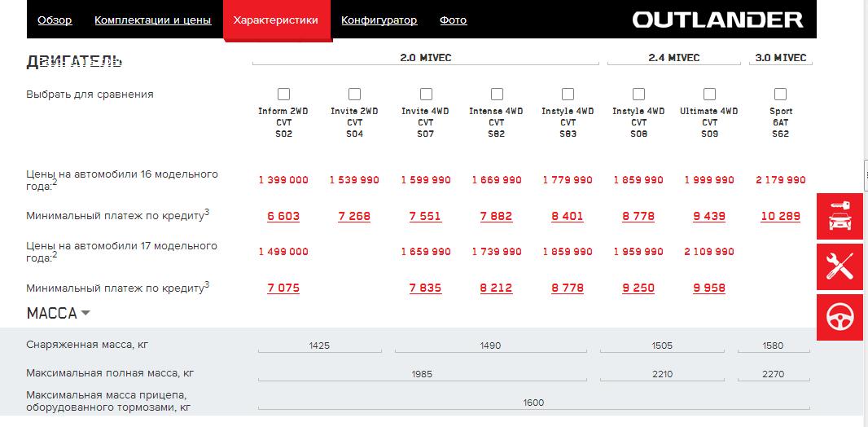Viewport: 868px width, 427px height.
Task: Click the price 1 399 000
Action: (x=283, y=180)
